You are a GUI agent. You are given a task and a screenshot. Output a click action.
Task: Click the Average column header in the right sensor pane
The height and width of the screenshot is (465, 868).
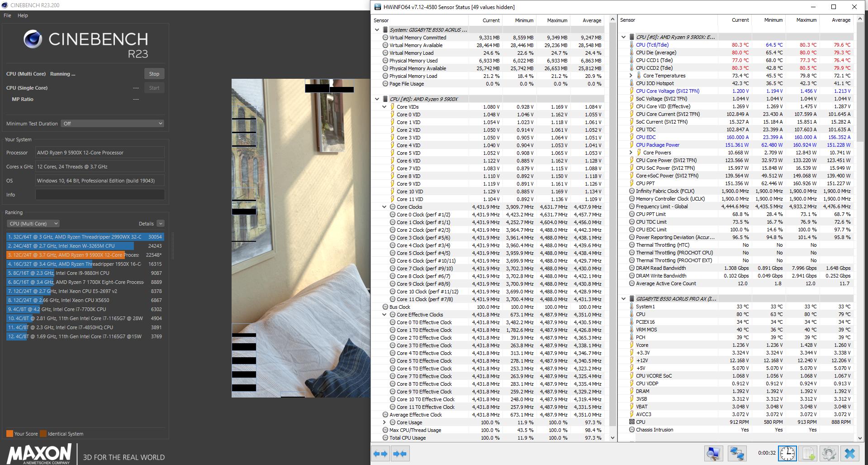[836, 20]
